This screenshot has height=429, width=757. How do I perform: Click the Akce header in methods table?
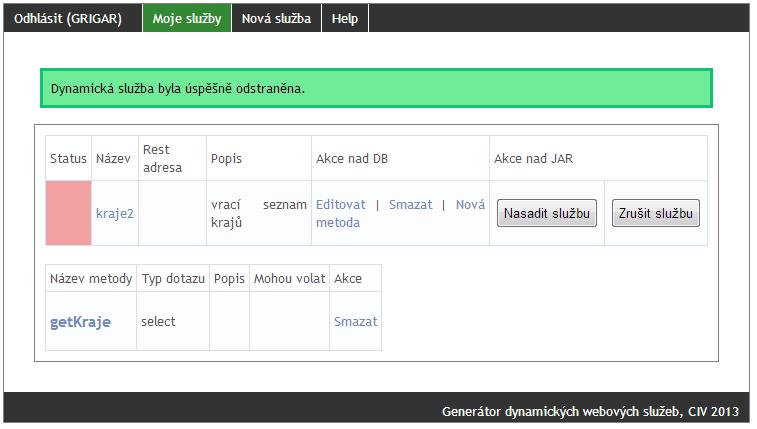(355, 278)
